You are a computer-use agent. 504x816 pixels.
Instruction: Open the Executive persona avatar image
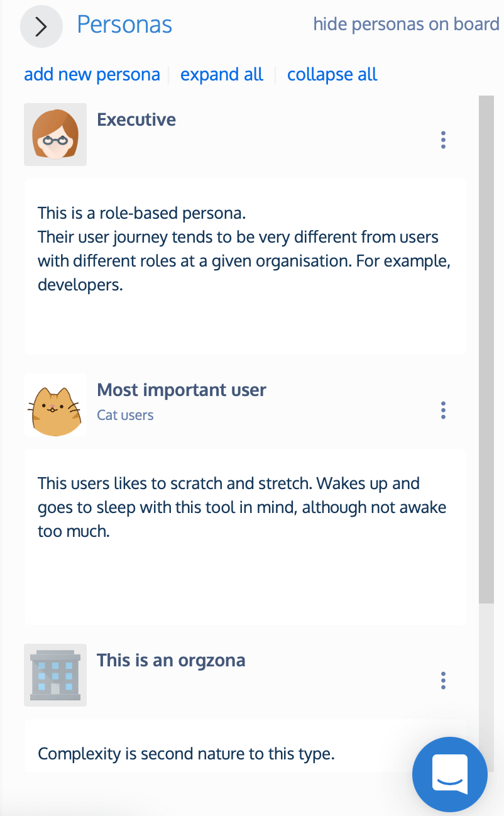coord(55,135)
